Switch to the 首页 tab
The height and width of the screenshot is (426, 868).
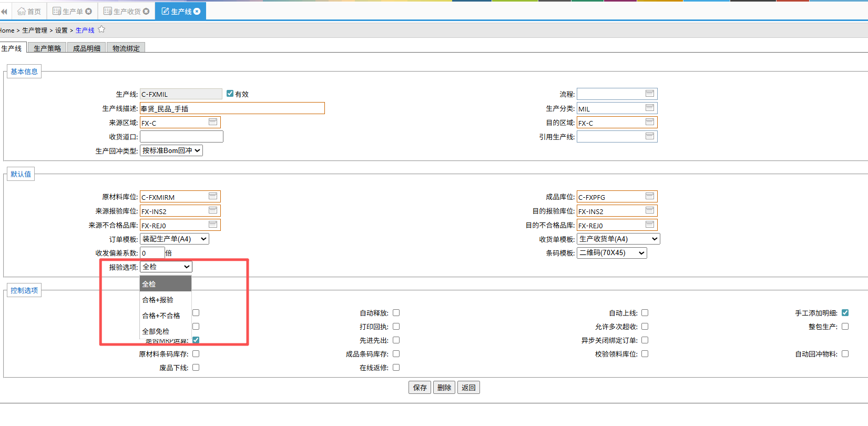click(29, 11)
